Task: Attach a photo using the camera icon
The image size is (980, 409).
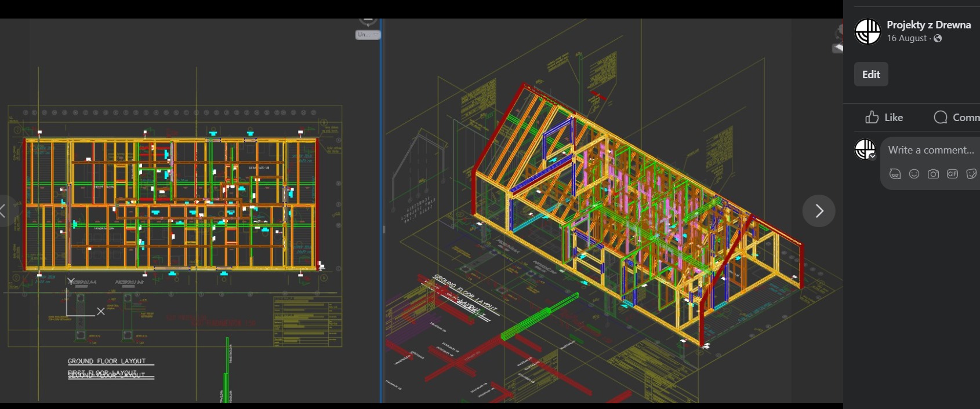Action: click(x=933, y=174)
